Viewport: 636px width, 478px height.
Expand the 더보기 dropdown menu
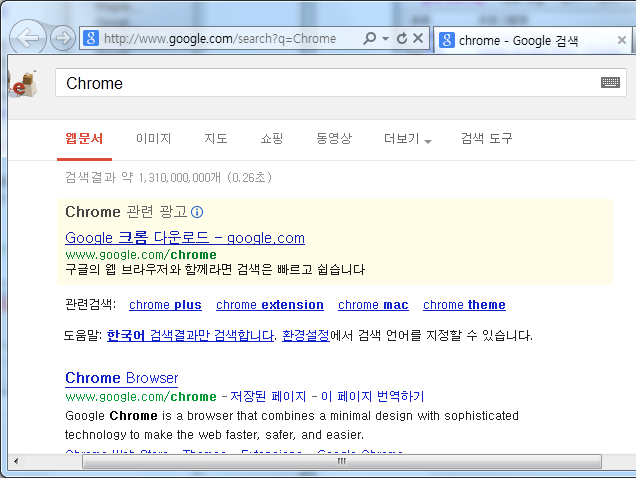click(x=407, y=139)
